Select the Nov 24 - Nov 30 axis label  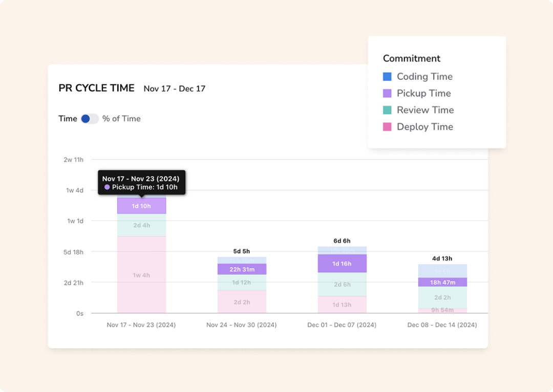click(241, 324)
